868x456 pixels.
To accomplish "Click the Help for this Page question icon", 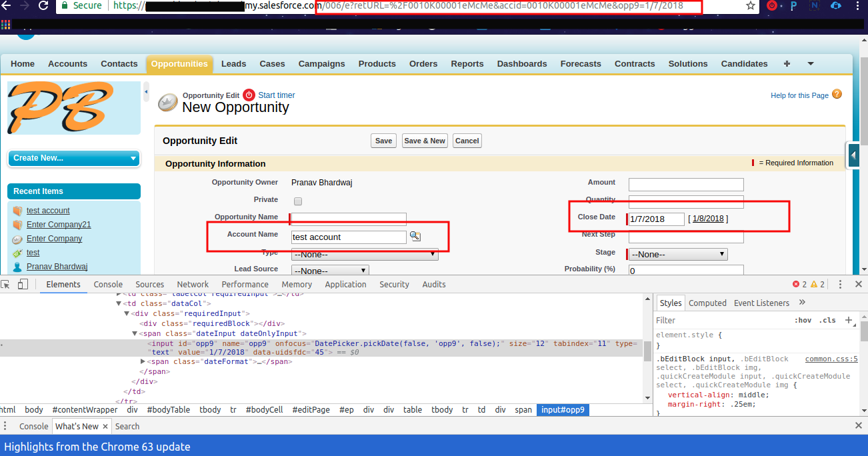I will point(837,95).
